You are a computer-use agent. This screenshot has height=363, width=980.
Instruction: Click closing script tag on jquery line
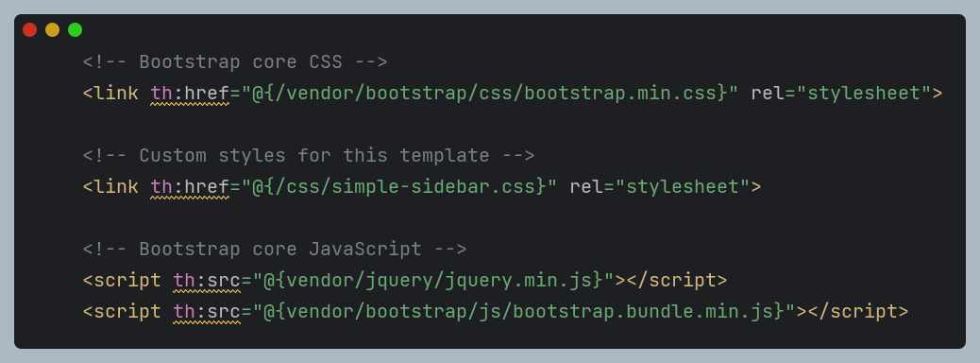(x=677, y=281)
